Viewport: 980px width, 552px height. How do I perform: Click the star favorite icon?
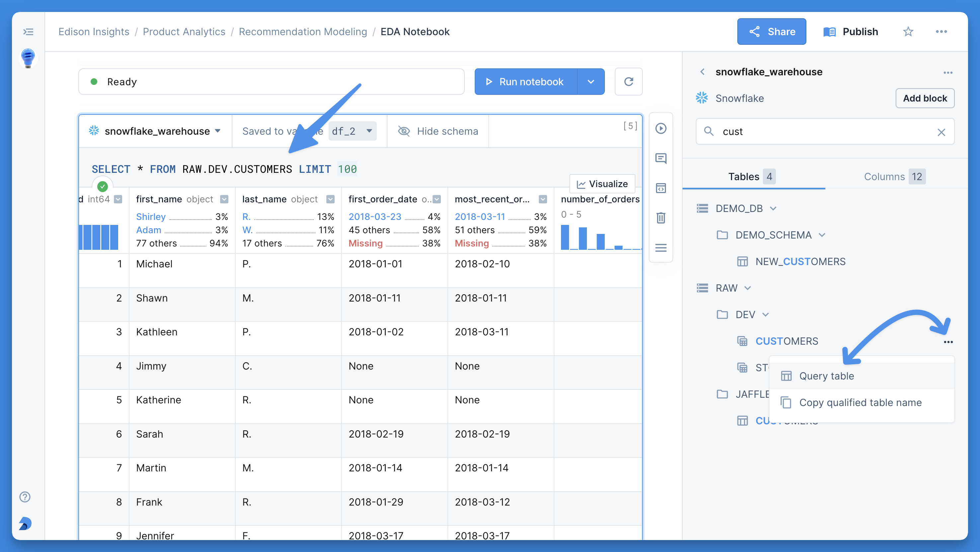(908, 32)
